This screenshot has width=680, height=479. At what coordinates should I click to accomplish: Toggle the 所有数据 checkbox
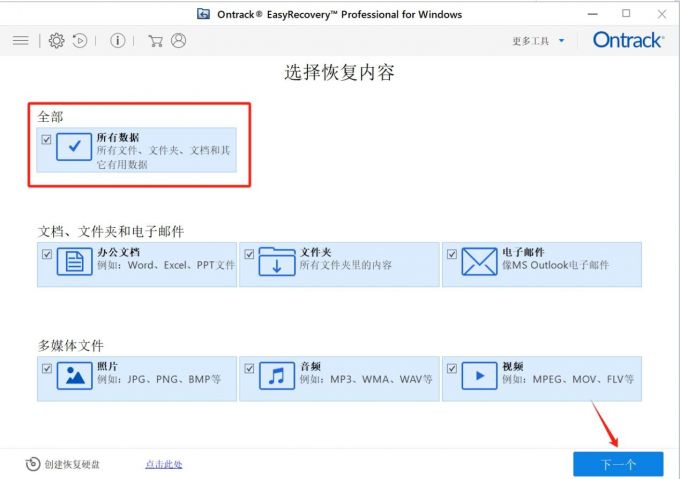[46, 140]
